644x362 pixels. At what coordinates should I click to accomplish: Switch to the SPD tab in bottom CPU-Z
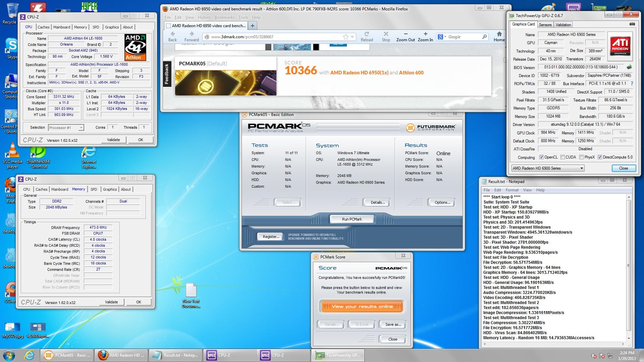94,189
